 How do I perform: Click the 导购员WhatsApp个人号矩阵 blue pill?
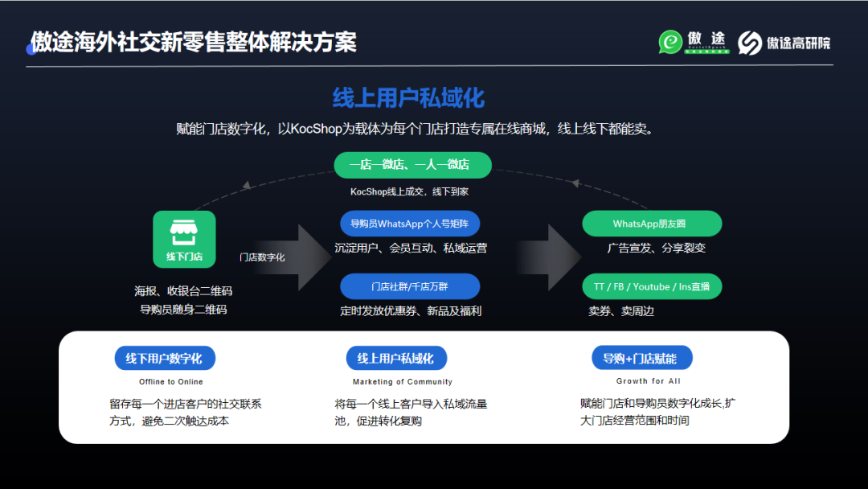(410, 224)
